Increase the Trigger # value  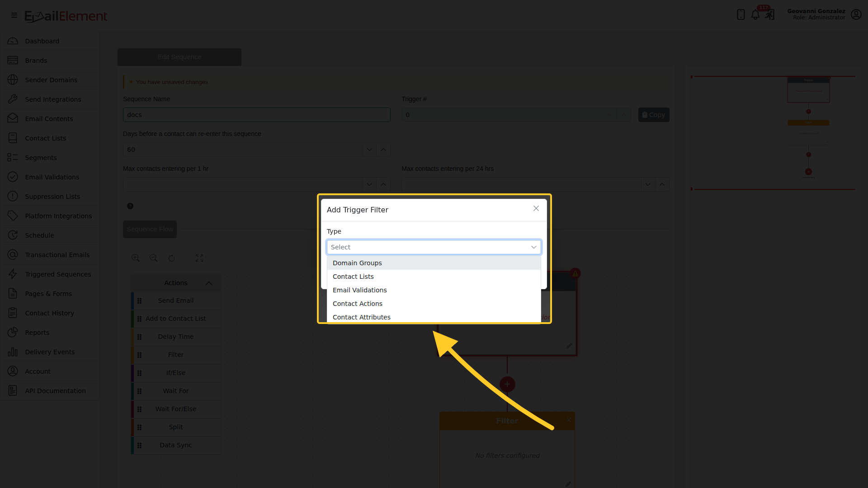624,115
